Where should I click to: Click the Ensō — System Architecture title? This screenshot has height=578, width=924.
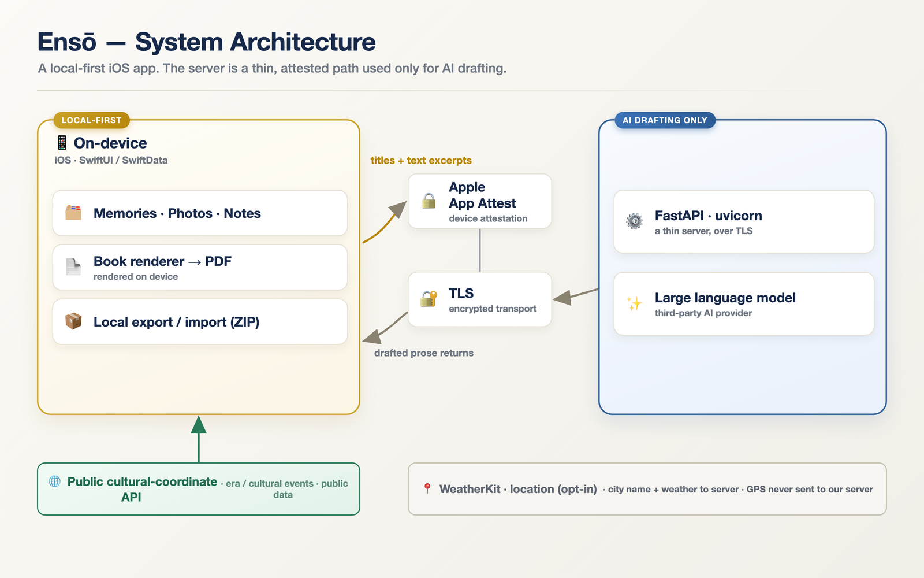coord(206,42)
